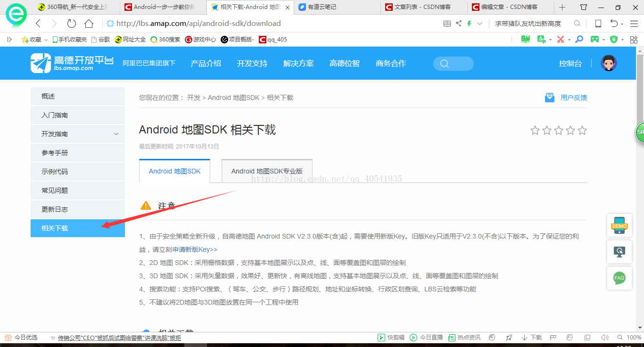Click the browser forward arrow

pyautogui.click(x=54, y=24)
